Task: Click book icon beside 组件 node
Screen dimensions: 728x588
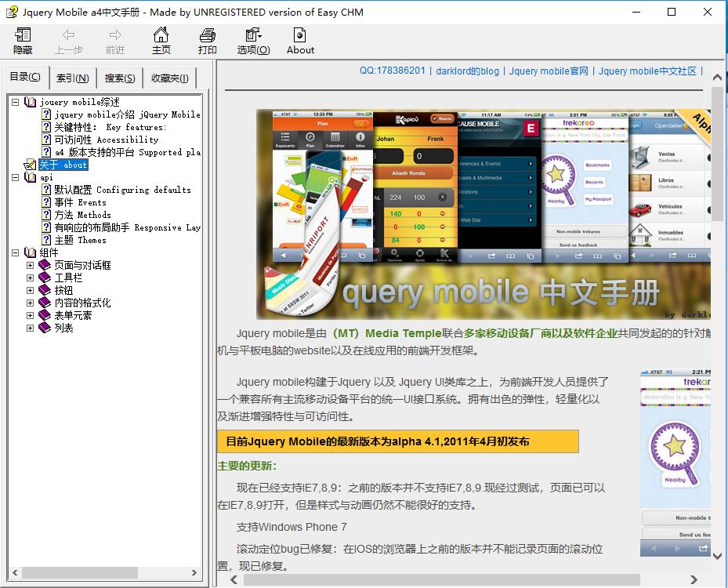Action: click(31, 252)
